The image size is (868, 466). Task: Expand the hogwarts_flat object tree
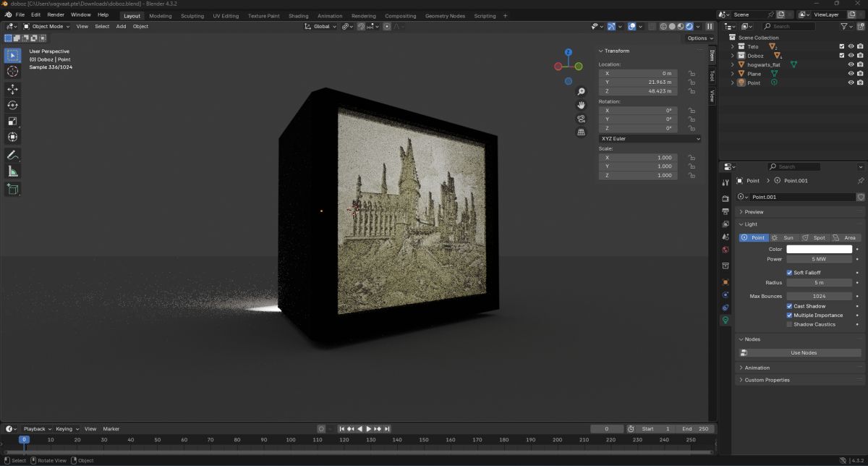(732, 64)
